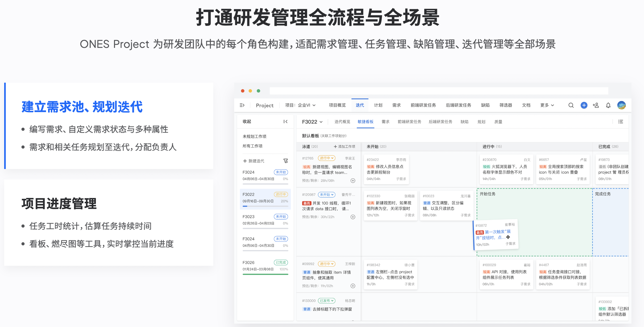644x327 pixels.
Task: Click 添加工作项 in the swimlane header
Action: coord(344,146)
